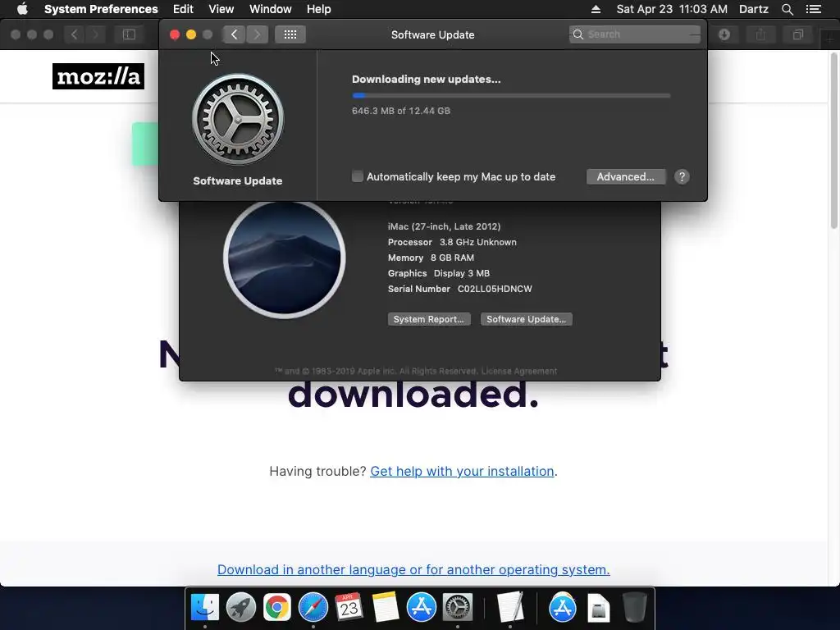This screenshot has height=630, width=840.
Task: Click the Search field in Software Update
Action: [635, 34]
